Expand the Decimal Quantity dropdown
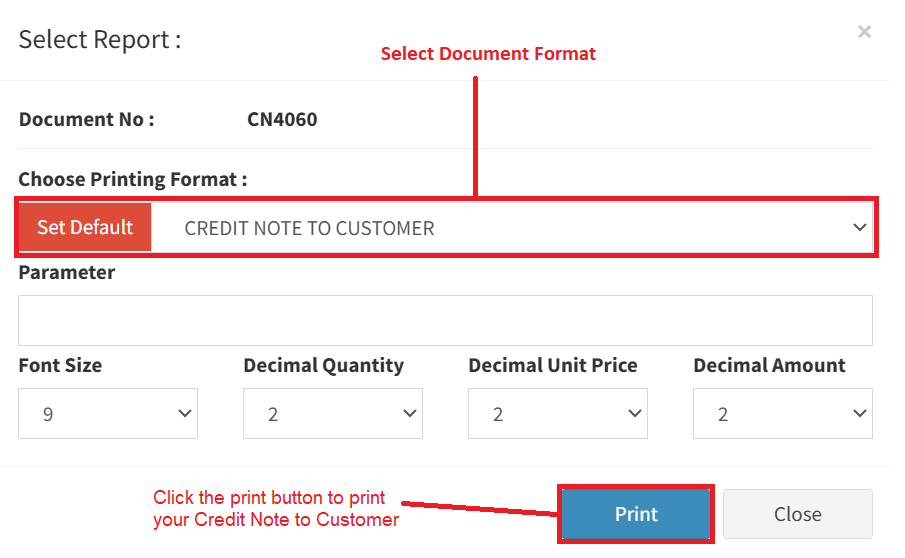This screenshot has height=558, width=905. pyautogui.click(x=332, y=414)
